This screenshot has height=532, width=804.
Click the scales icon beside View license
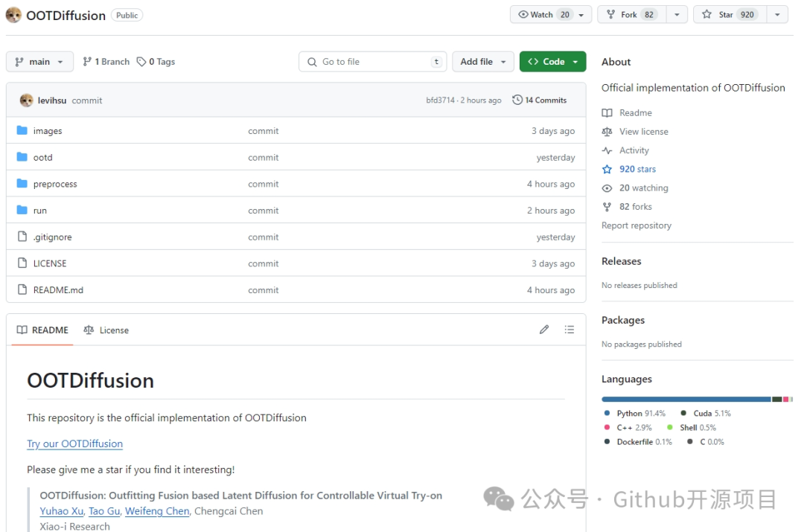coord(607,132)
